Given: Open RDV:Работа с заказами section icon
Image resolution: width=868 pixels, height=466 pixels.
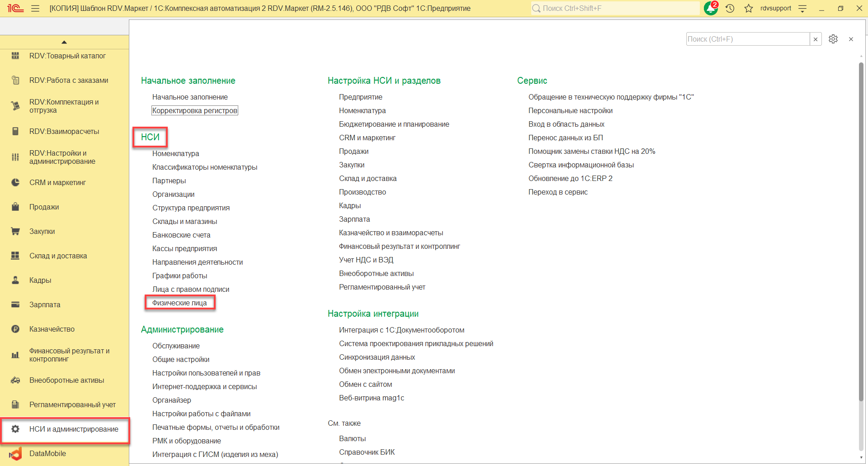Looking at the screenshot, I should pos(15,80).
